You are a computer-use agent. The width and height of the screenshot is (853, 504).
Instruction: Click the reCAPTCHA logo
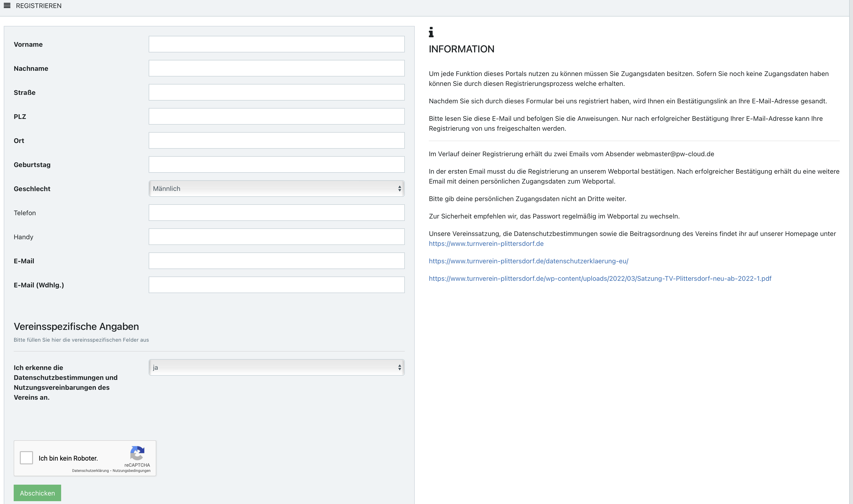click(137, 453)
